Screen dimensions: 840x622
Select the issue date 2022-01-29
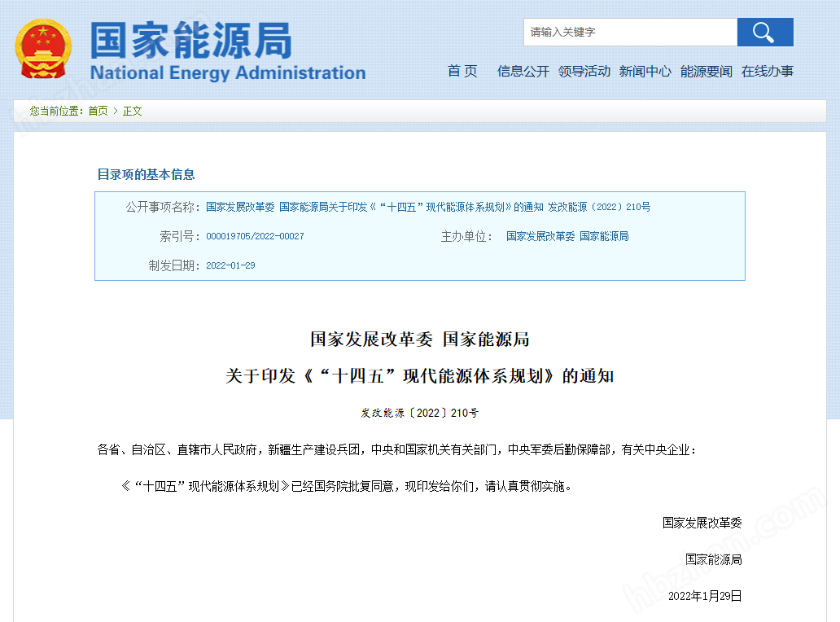tap(230, 265)
